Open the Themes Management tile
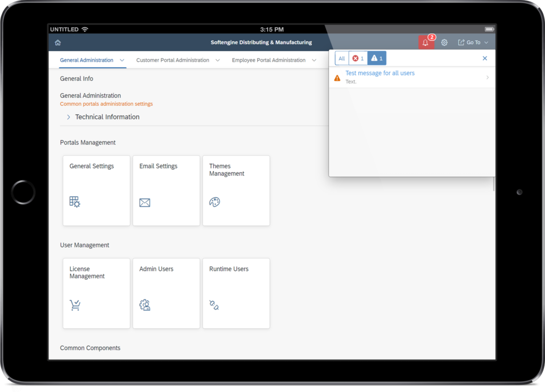545x392 pixels. click(x=236, y=190)
